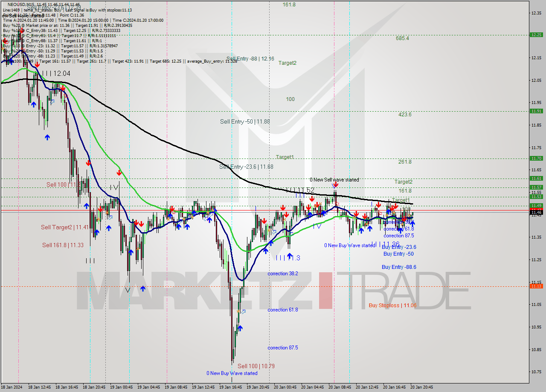Click the '18 Jan 2024' date label

(x=12, y=387)
